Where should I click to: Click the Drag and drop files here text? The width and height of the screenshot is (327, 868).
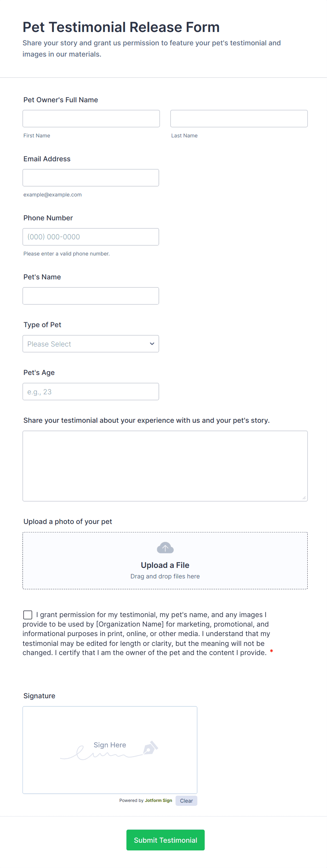point(165,576)
